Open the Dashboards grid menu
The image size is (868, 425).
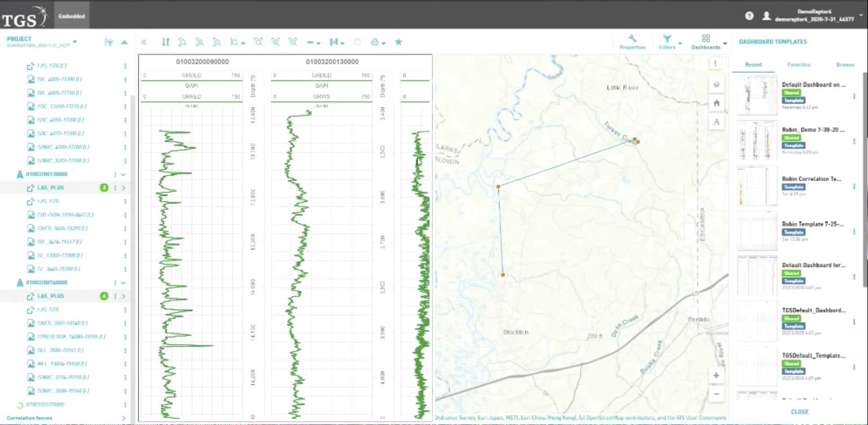coord(706,42)
